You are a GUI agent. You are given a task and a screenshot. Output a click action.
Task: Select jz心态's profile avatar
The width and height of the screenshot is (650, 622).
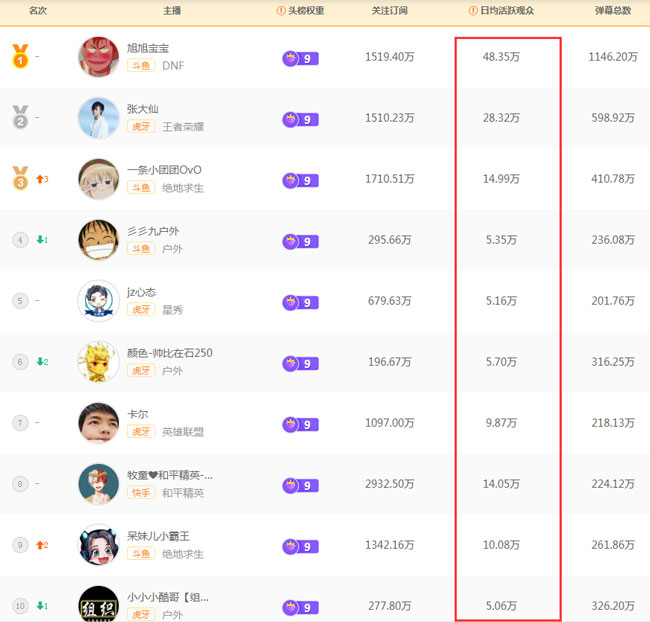tap(98, 301)
